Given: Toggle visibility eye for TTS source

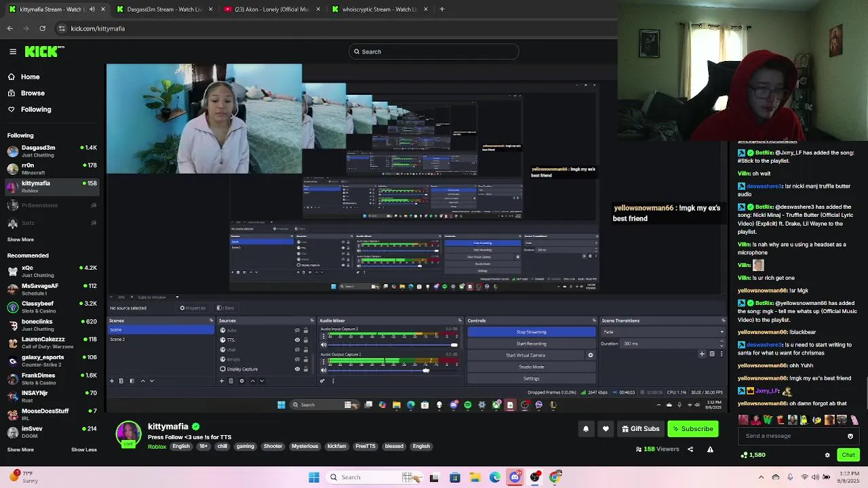Looking at the screenshot, I should (x=297, y=340).
